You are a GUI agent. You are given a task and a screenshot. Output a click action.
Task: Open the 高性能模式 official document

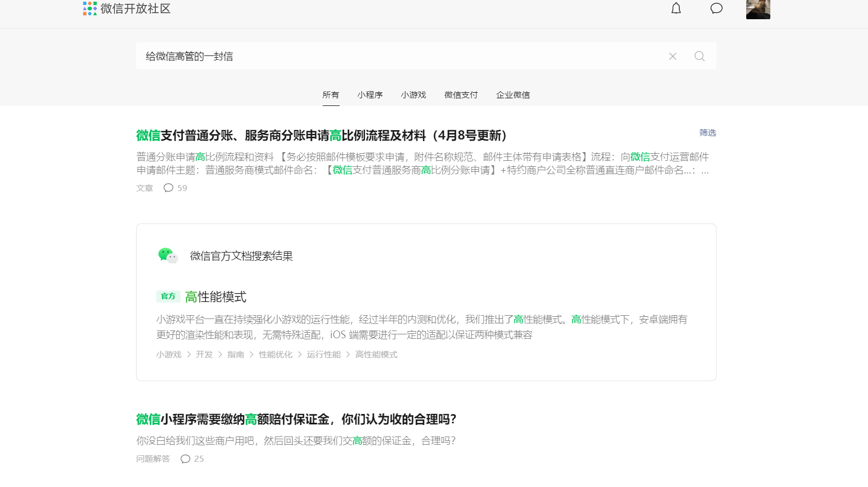click(x=216, y=297)
